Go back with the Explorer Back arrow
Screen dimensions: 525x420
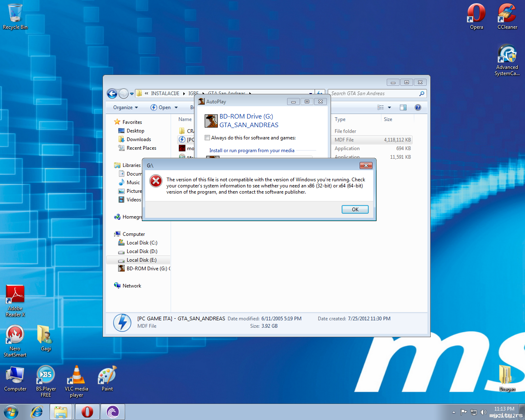tap(112, 94)
